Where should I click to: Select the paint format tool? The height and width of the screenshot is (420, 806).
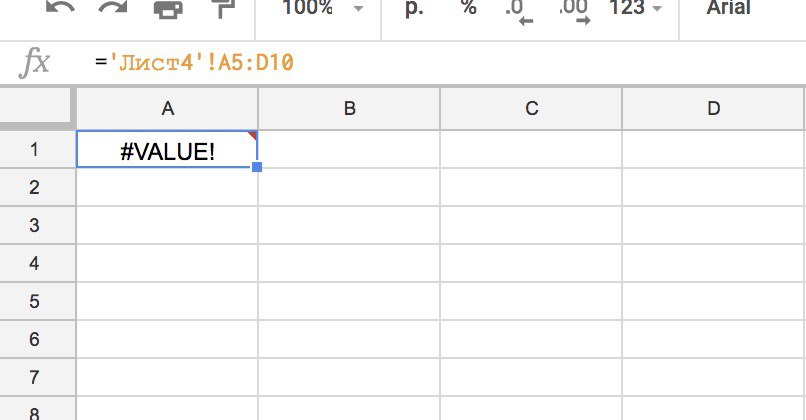click(220, 9)
